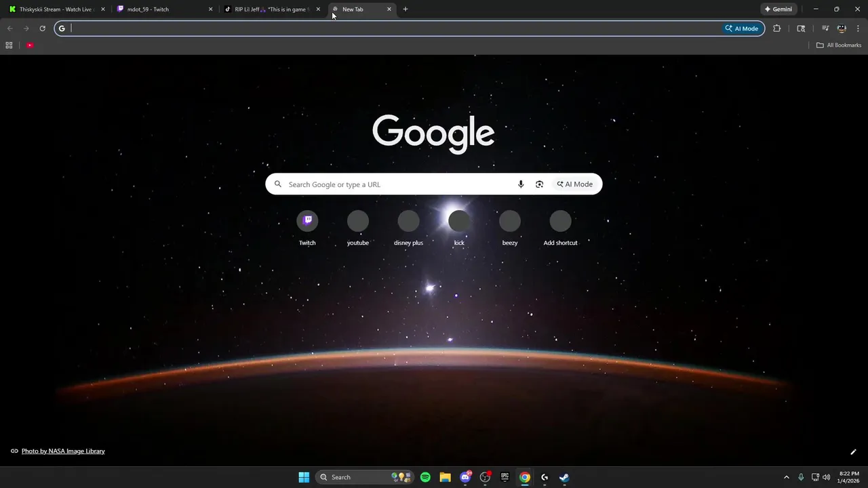
Task: Click the taskbar Search box
Action: pyautogui.click(x=365, y=477)
